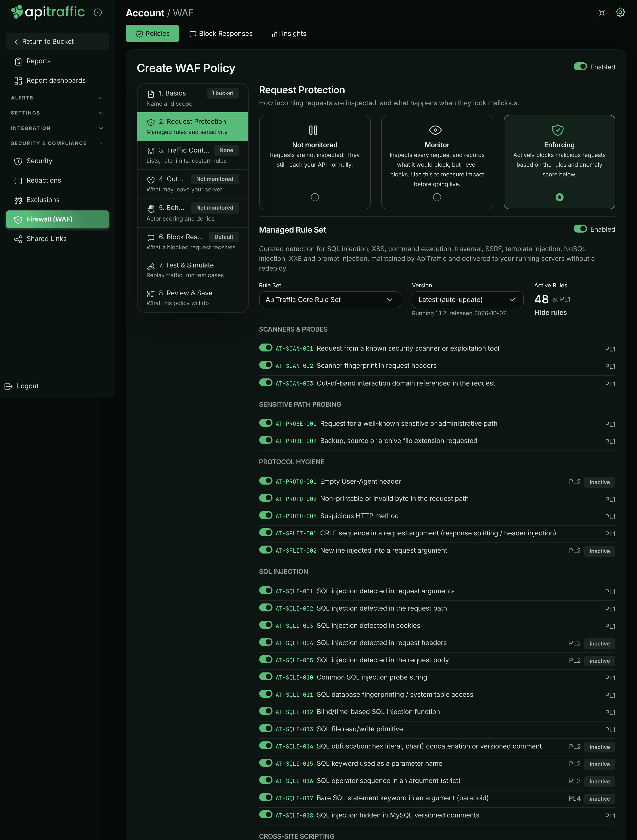The height and width of the screenshot is (840, 637).
Task: Click the Exclusions icon in sidebar
Action: pyautogui.click(x=18, y=200)
